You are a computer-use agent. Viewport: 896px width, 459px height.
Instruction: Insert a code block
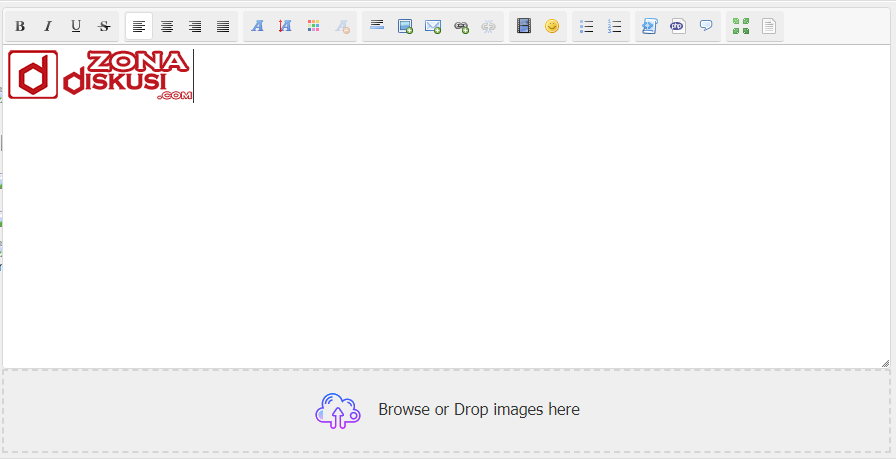click(x=649, y=26)
